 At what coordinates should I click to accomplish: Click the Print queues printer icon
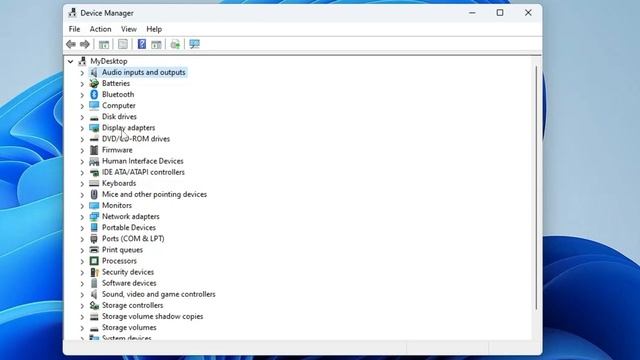coord(94,250)
